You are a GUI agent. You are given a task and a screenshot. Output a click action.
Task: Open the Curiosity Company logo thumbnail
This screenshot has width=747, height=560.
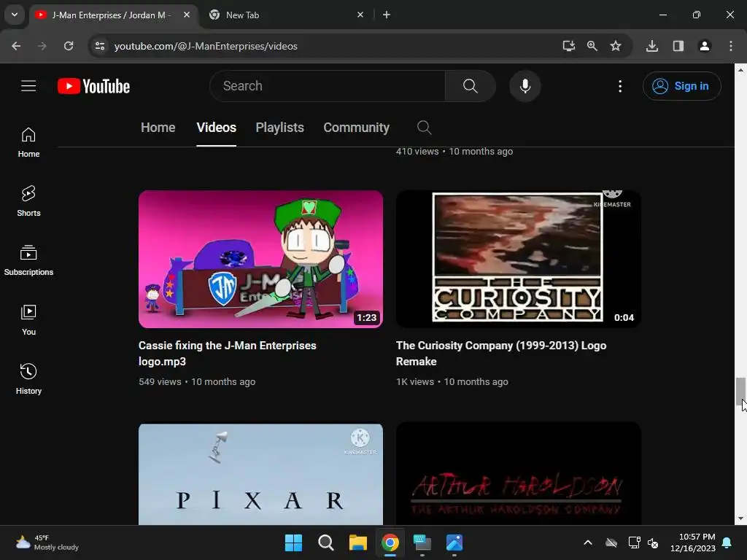519,259
